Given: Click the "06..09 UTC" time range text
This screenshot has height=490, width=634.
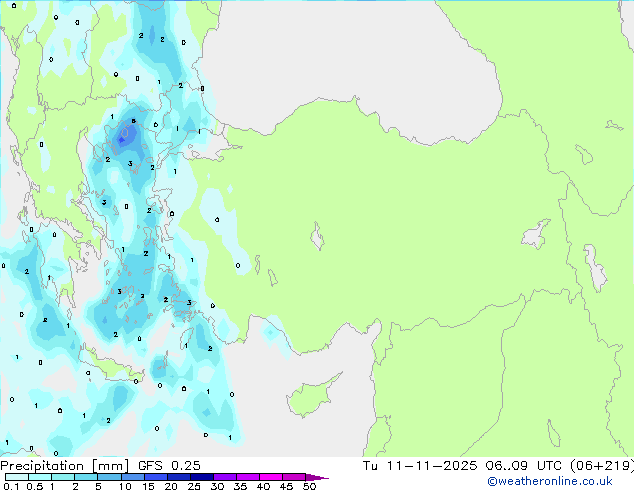Looking at the screenshot, I should pos(524,466).
